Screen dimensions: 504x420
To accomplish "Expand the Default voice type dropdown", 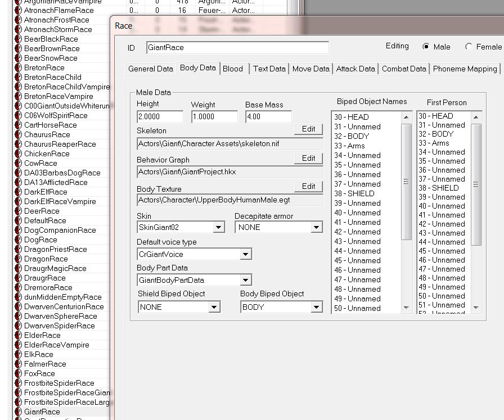I will [245, 255].
